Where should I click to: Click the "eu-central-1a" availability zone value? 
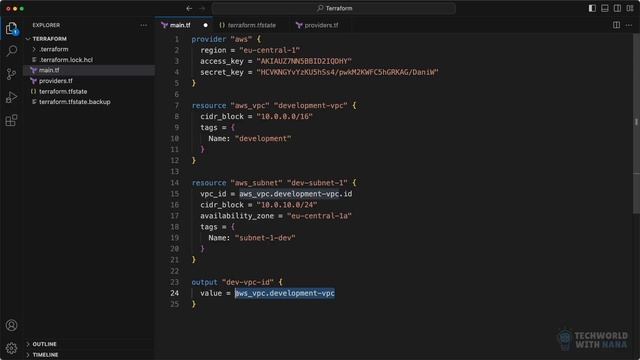[x=319, y=216]
